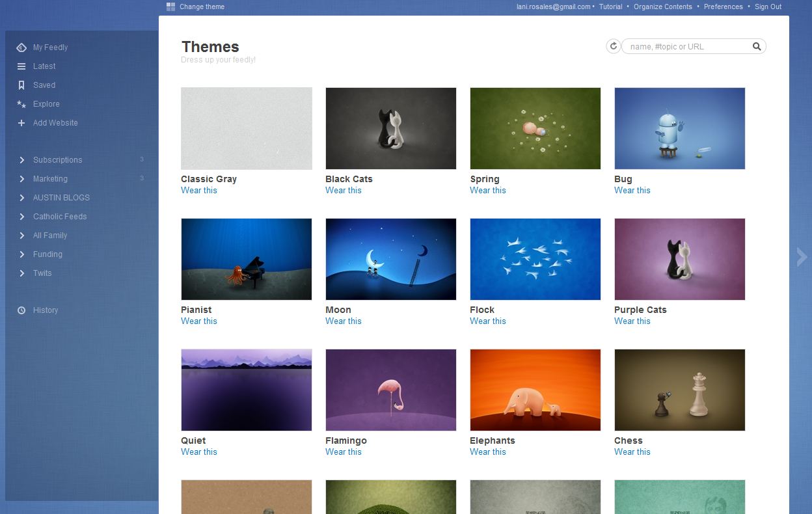
Task: Click the Add Website plus icon
Action: coord(21,123)
